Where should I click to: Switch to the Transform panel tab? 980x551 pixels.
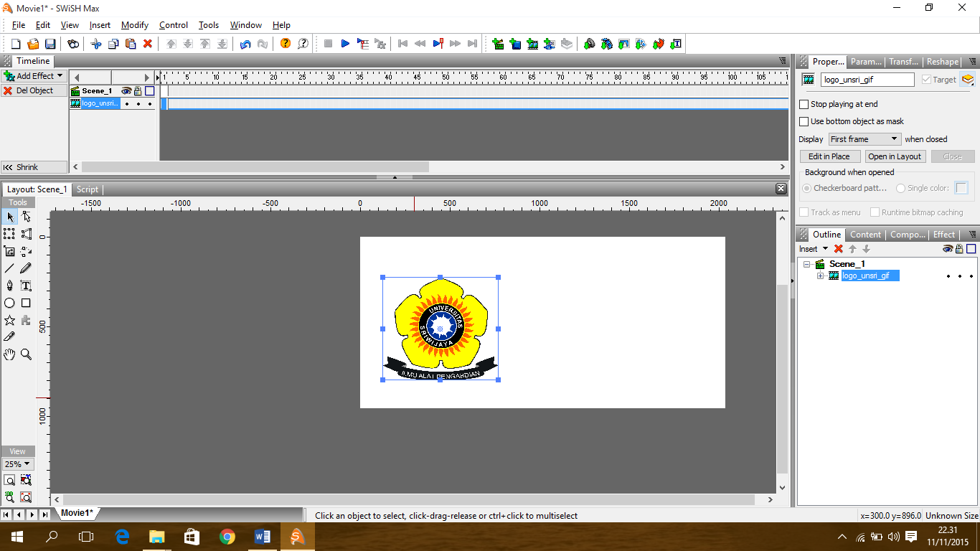[x=903, y=62]
